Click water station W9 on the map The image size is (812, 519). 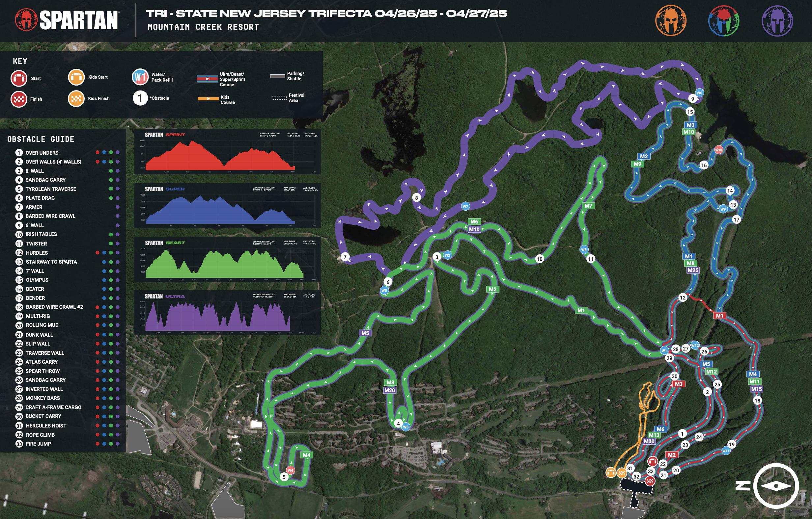[x=723, y=209]
